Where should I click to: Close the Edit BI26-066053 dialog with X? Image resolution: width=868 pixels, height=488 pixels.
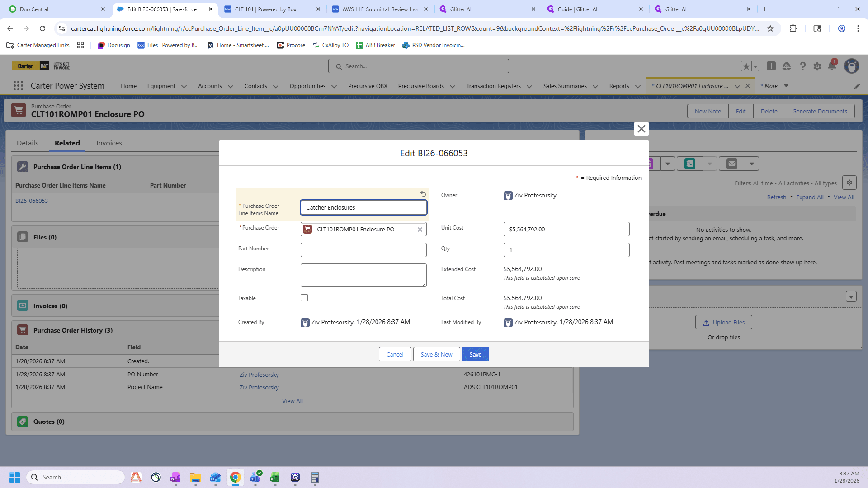[641, 129]
